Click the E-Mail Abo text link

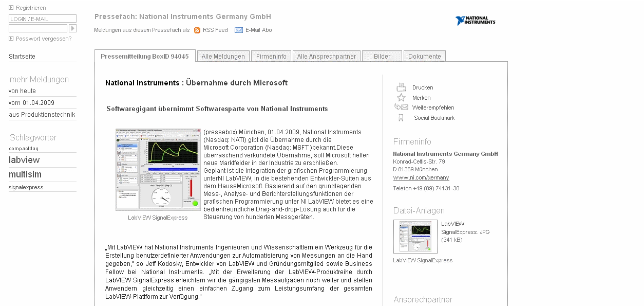259,30
